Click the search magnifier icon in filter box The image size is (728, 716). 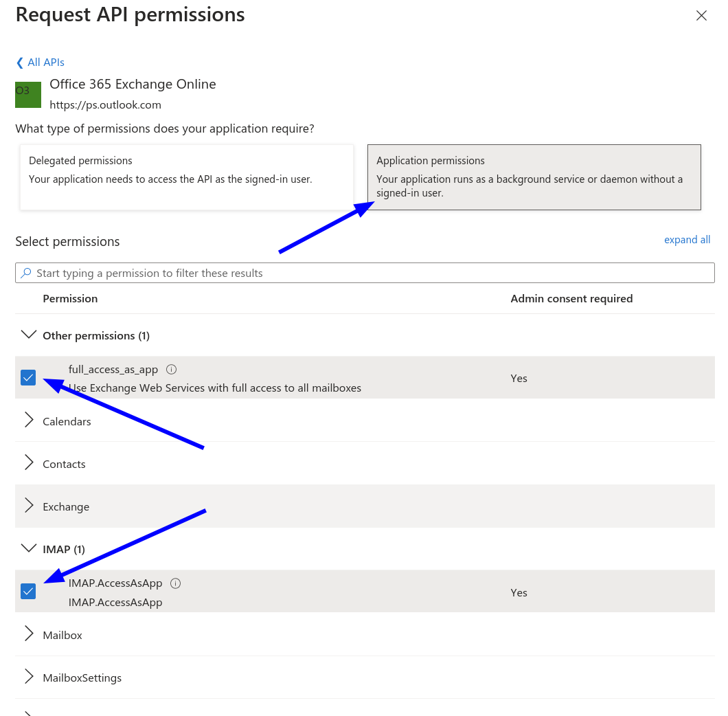pyautogui.click(x=26, y=273)
